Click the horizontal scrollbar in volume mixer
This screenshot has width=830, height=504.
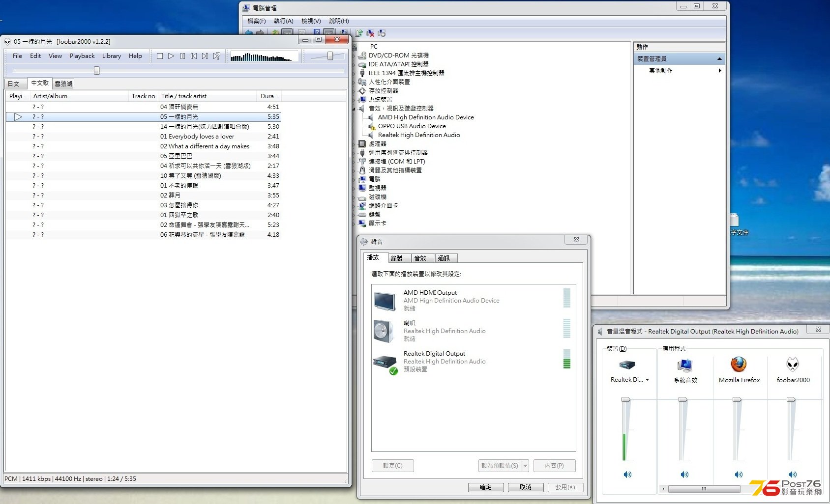tap(704, 489)
